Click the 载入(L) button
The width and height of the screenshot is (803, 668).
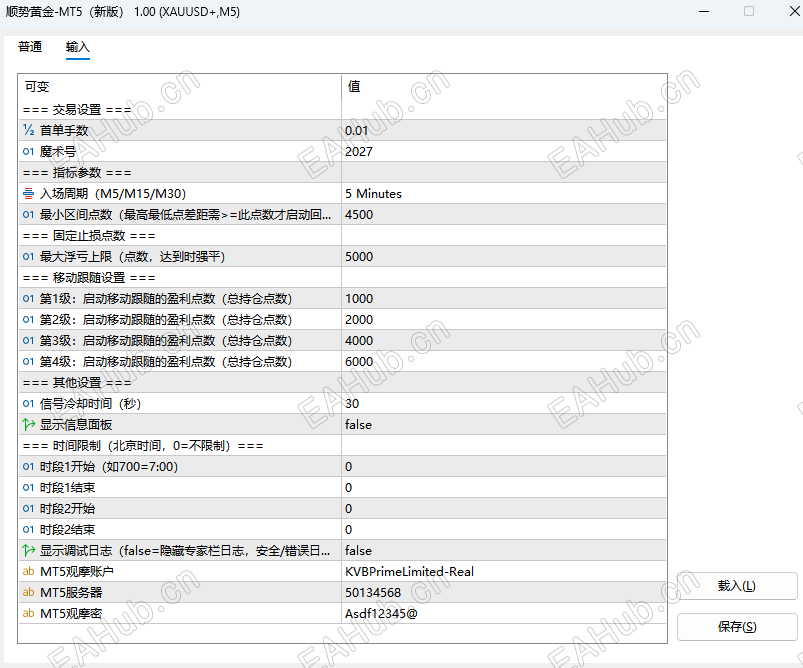pos(736,586)
